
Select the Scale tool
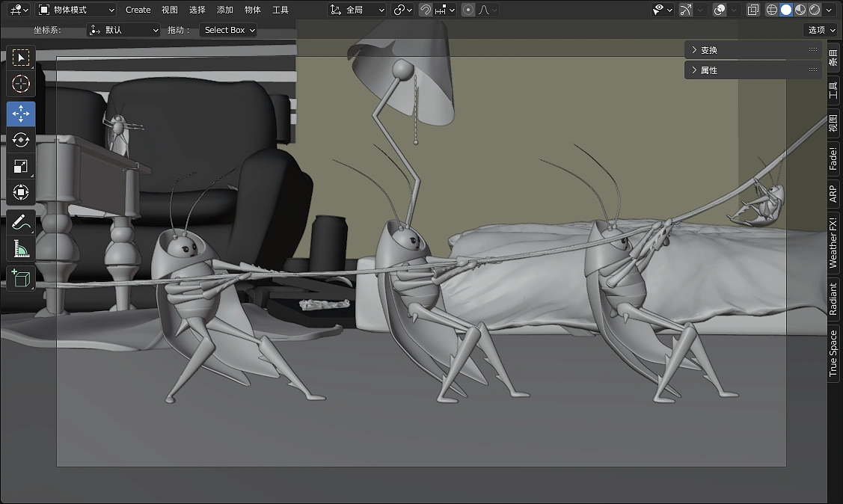tap(21, 167)
